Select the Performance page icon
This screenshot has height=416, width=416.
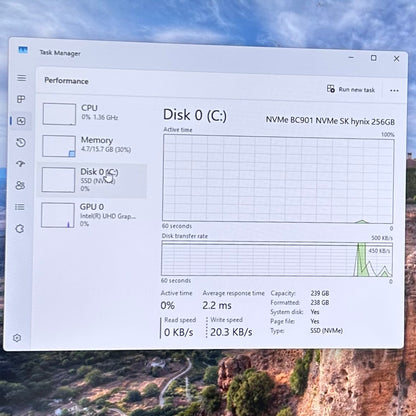(21, 121)
